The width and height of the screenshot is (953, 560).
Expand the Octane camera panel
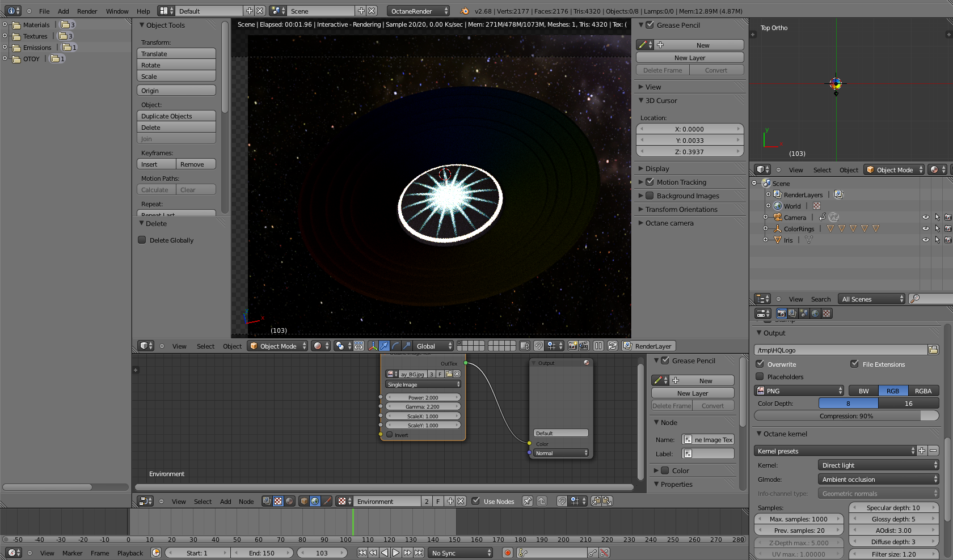669,223
